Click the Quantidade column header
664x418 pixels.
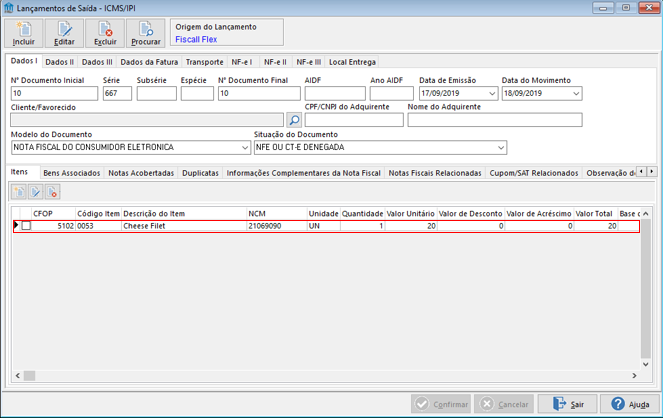pos(362,214)
